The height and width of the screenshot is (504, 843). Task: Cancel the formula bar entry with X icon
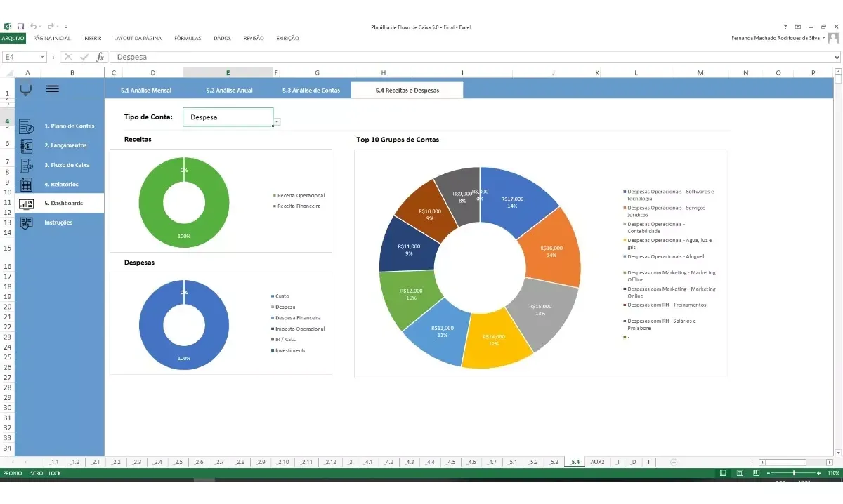pyautogui.click(x=68, y=57)
